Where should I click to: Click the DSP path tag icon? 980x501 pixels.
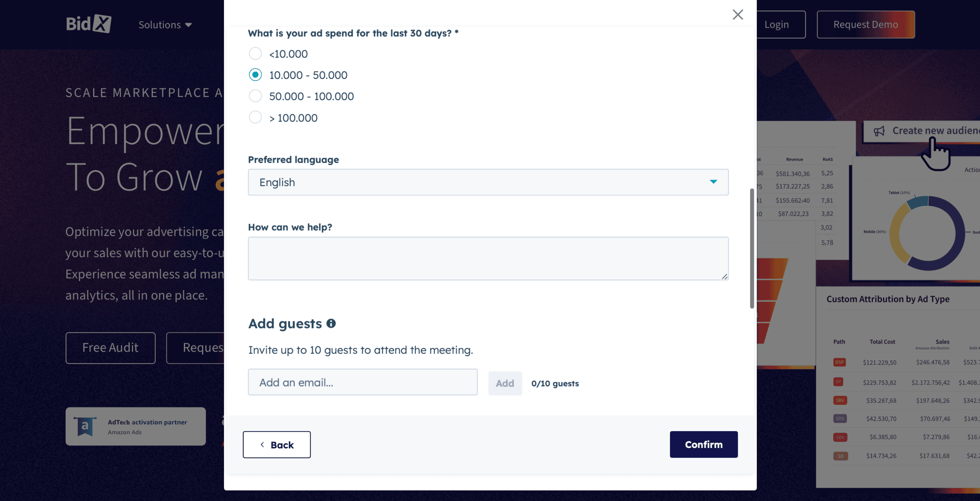[839, 362]
